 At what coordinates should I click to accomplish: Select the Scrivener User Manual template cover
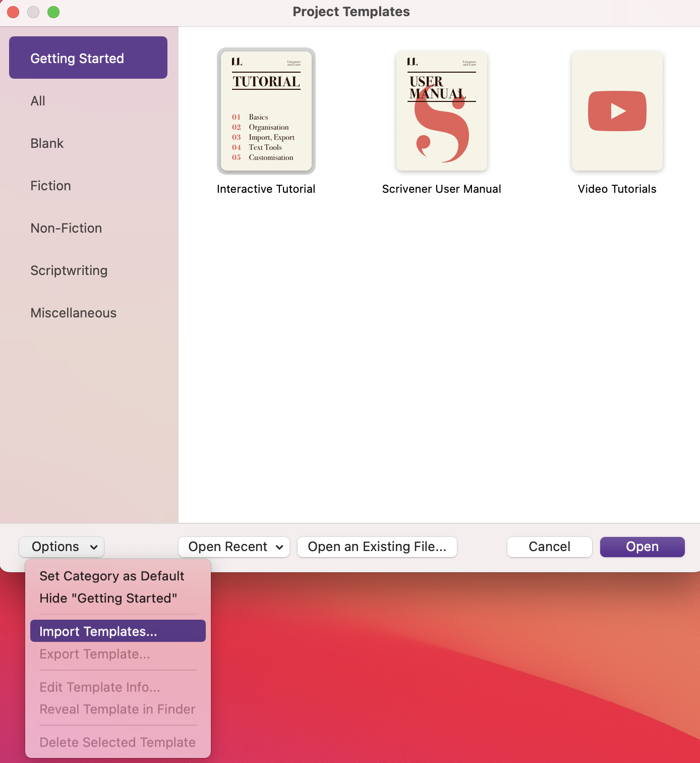pos(442,111)
